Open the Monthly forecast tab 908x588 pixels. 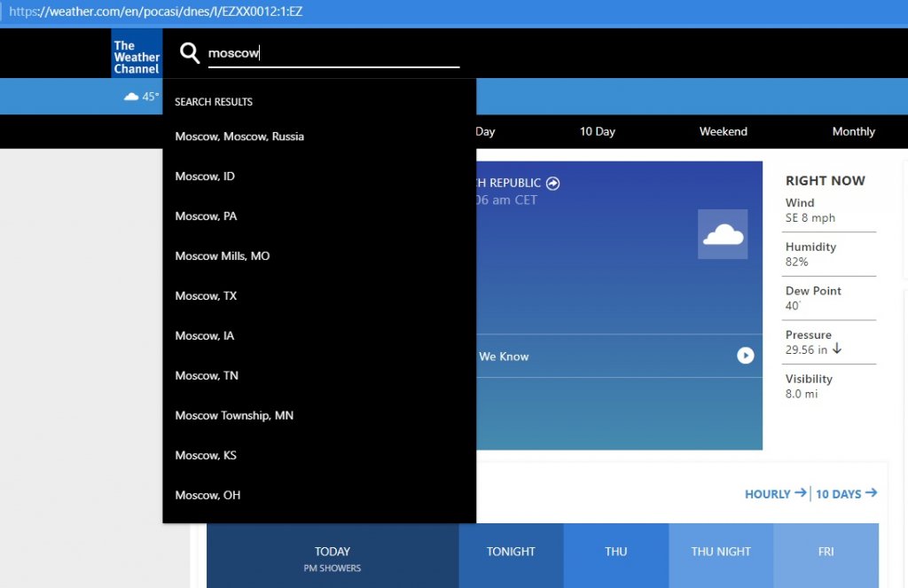click(x=853, y=131)
